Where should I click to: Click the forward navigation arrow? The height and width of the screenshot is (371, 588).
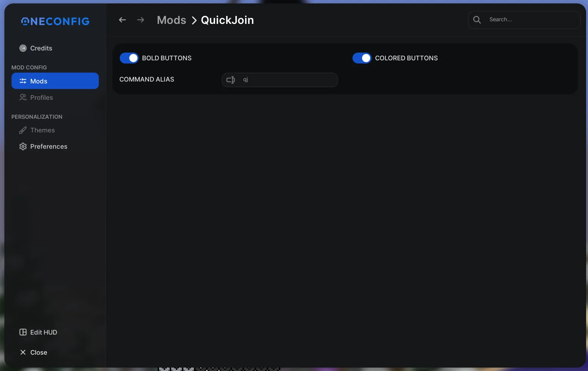pyautogui.click(x=140, y=20)
